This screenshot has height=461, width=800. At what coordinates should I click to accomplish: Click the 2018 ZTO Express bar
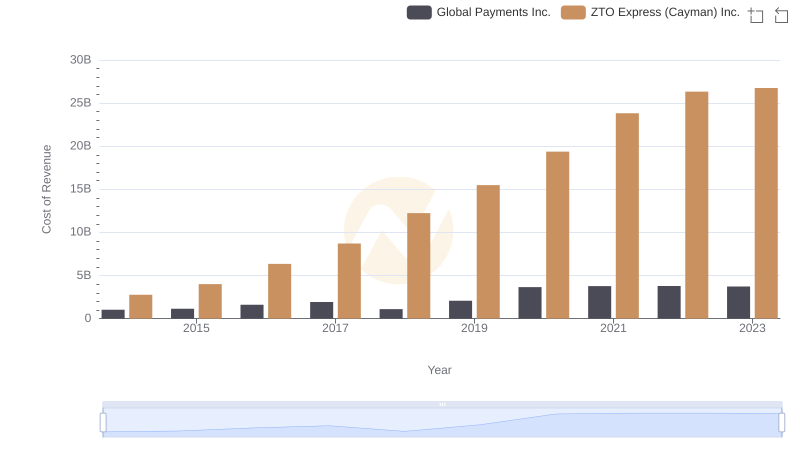[419, 266]
